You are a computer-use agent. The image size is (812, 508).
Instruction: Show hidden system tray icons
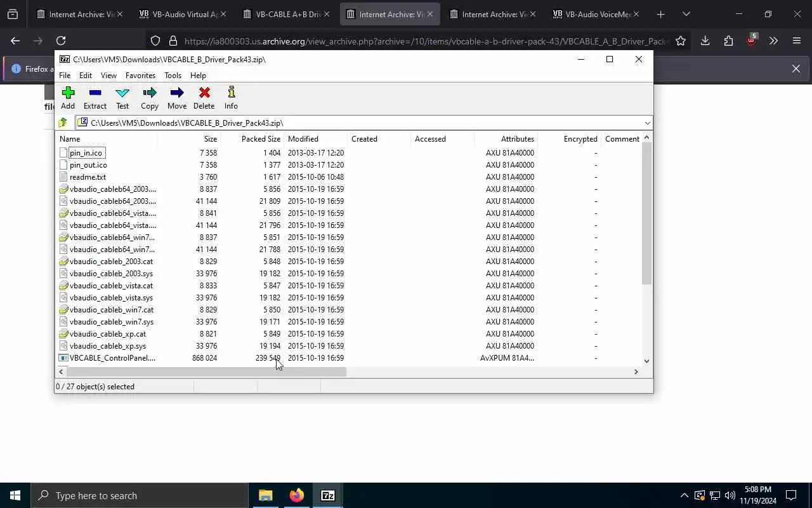pyautogui.click(x=684, y=495)
